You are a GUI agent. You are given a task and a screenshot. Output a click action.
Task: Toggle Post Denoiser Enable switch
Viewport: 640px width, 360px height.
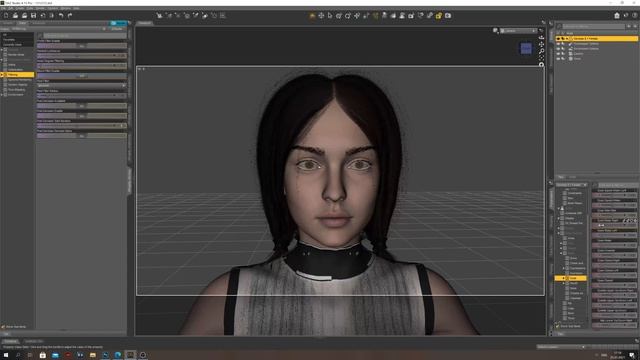pos(82,116)
